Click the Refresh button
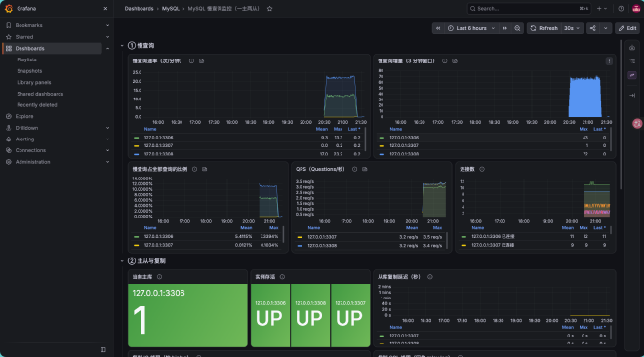Image resolution: width=644 pixels, height=357 pixels. click(x=544, y=28)
